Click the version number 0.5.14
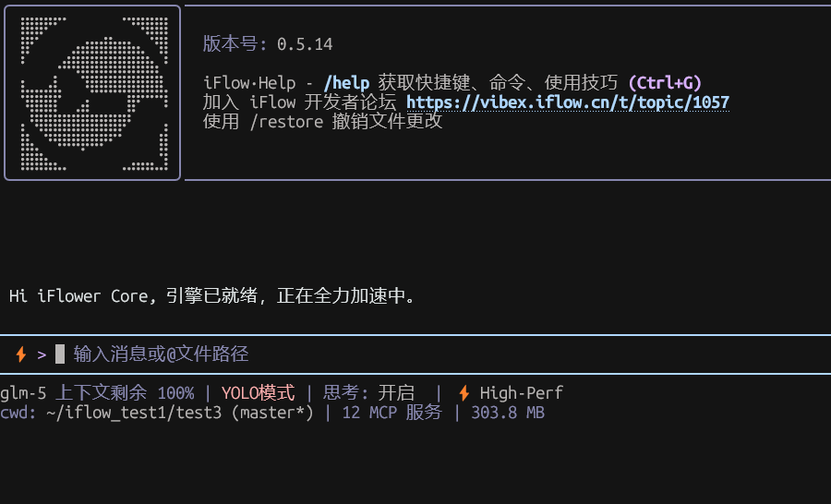The image size is (831, 504). tap(305, 44)
